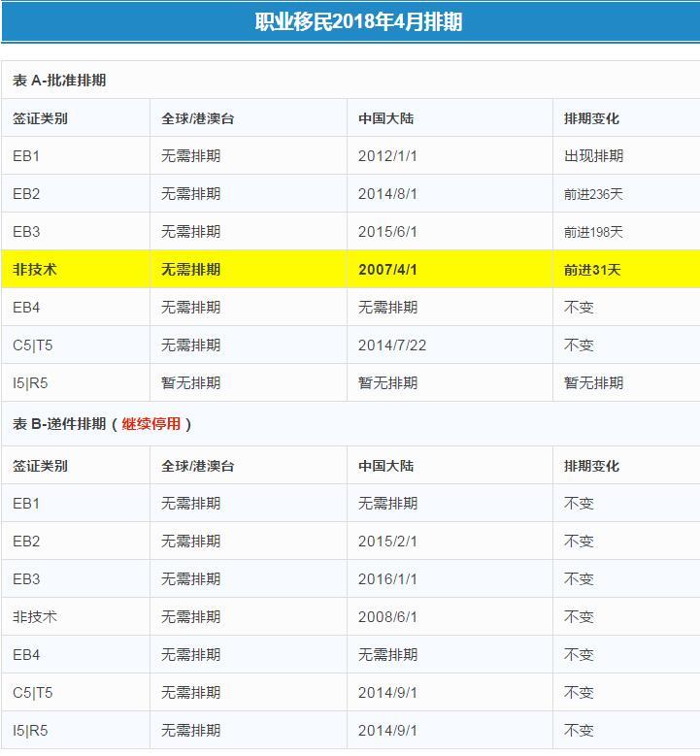Click the EB4 label in Table A
700x756 pixels.
[26, 307]
